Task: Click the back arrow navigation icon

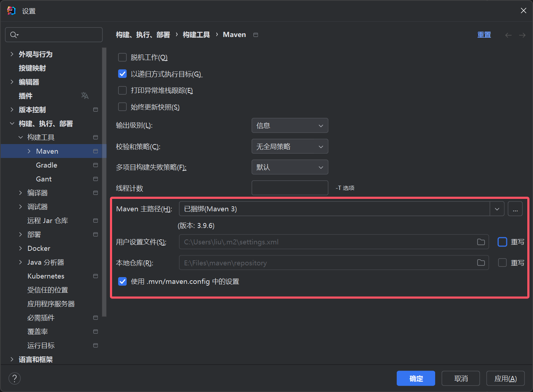Action: 508,35
